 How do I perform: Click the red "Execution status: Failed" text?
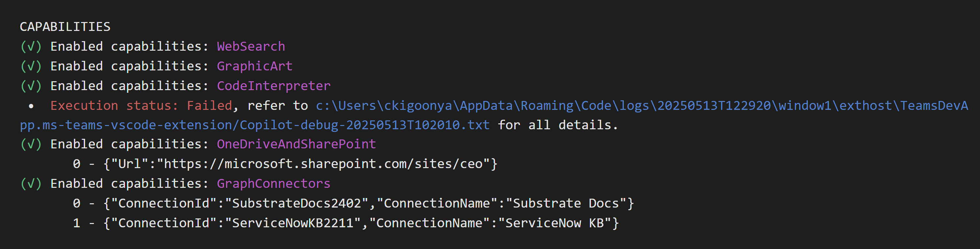[x=141, y=106]
